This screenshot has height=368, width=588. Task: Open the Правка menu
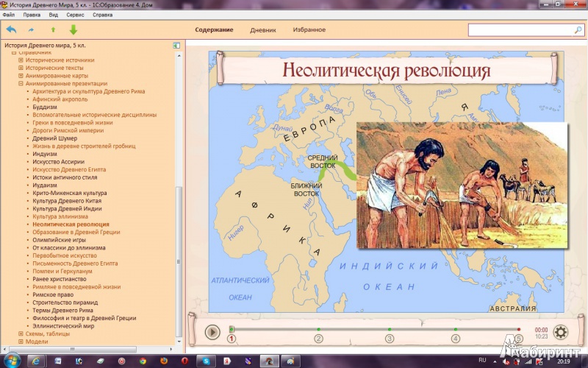[32, 15]
